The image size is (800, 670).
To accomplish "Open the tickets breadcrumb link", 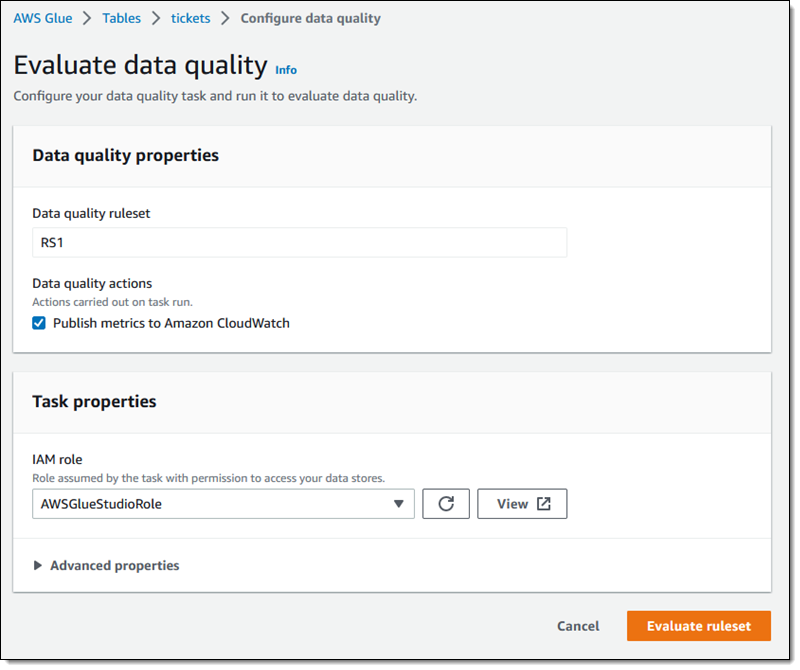I will (190, 18).
